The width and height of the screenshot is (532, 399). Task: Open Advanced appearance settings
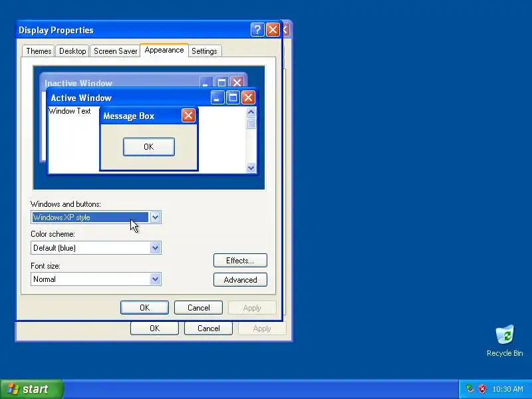[x=240, y=280]
